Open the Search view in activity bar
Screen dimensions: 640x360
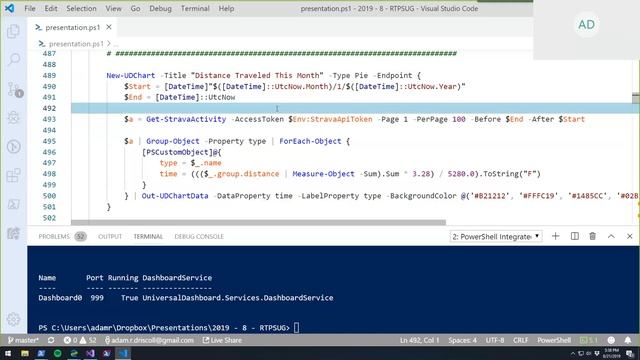[13, 60]
